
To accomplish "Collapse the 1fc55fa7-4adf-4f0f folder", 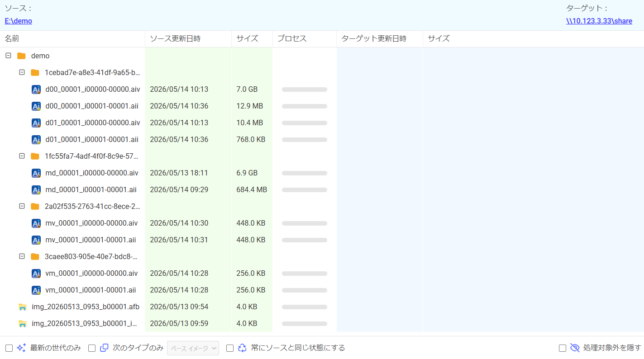I will (22, 156).
